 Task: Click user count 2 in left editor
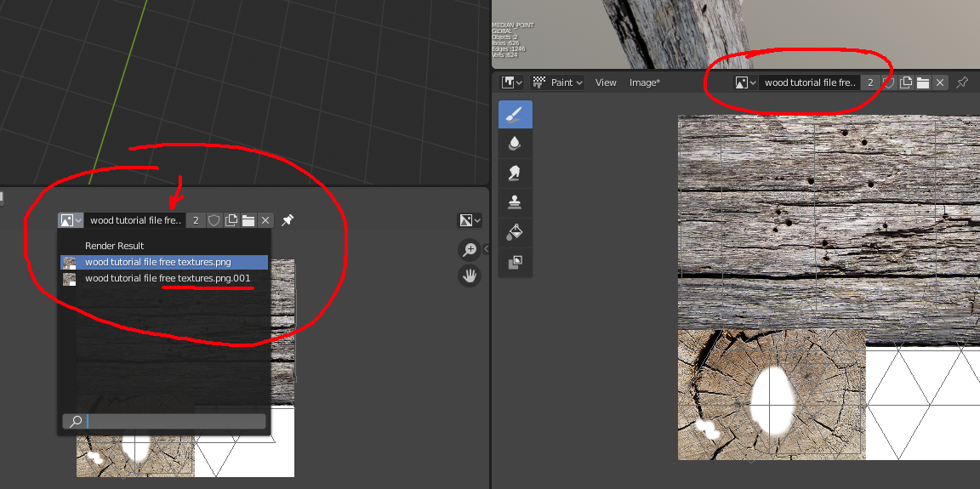click(x=196, y=219)
